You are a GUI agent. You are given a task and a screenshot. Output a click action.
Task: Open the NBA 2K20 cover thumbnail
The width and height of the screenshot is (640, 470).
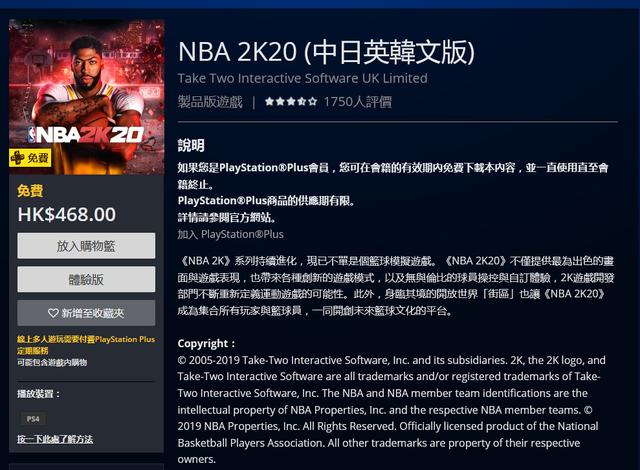click(x=87, y=97)
